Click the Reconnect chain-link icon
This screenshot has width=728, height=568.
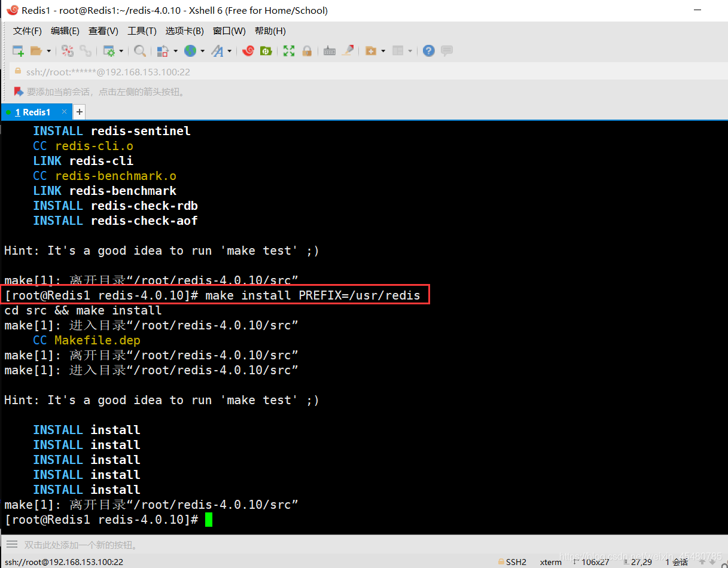(86, 51)
